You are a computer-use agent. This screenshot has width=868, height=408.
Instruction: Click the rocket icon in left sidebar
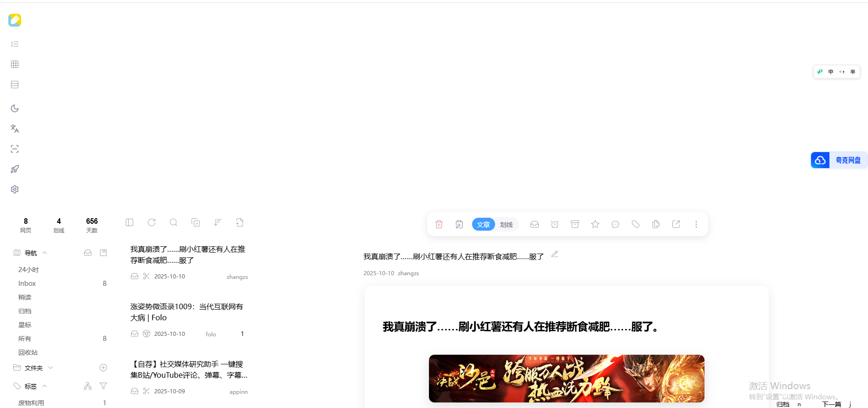(x=15, y=169)
